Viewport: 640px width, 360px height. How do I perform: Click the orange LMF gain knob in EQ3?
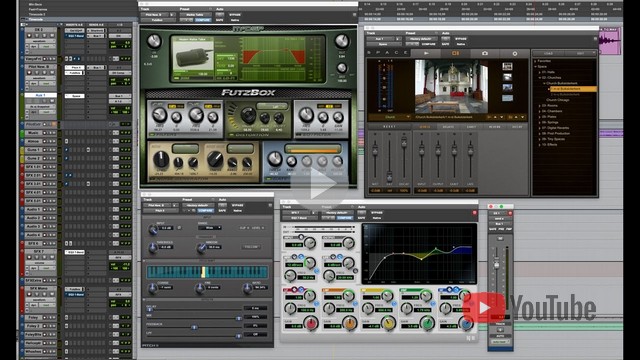[349, 323]
